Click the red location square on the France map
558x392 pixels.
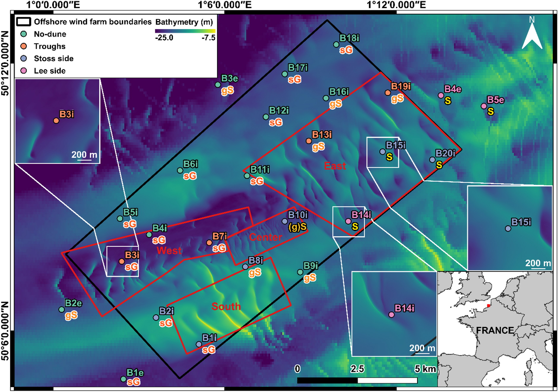tap(489, 306)
